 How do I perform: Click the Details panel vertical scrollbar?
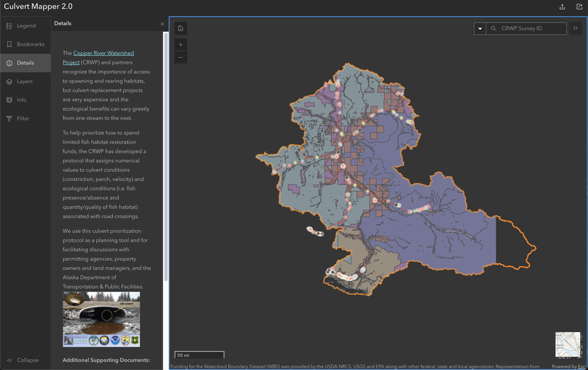(x=166, y=156)
